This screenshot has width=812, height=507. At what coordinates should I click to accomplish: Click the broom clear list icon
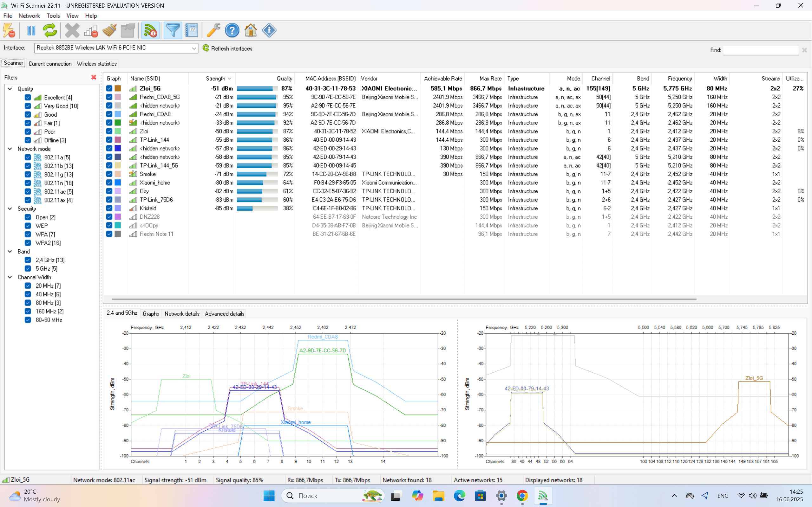coord(109,30)
